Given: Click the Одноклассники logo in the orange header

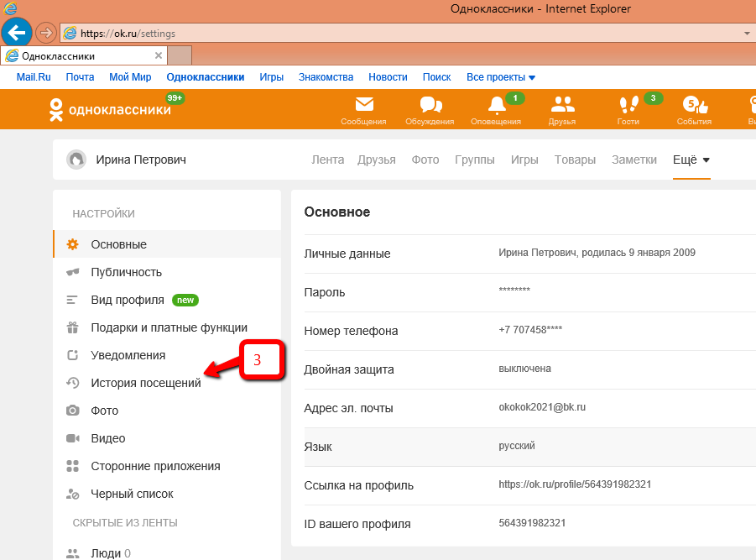Looking at the screenshot, I should point(111,109).
